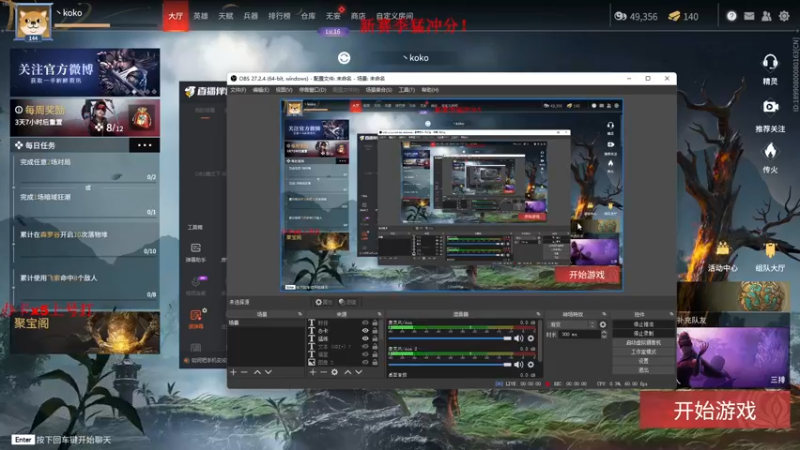Click the gold bar currency icon showing 140

pyautogui.click(x=674, y=16)
